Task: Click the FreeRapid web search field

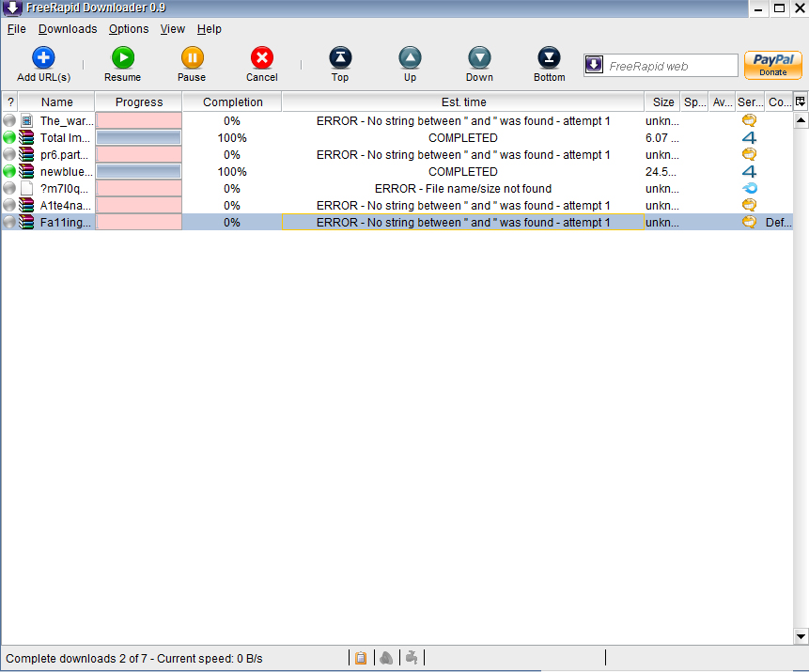Action: pyautogui.click(x=670, y=66)
